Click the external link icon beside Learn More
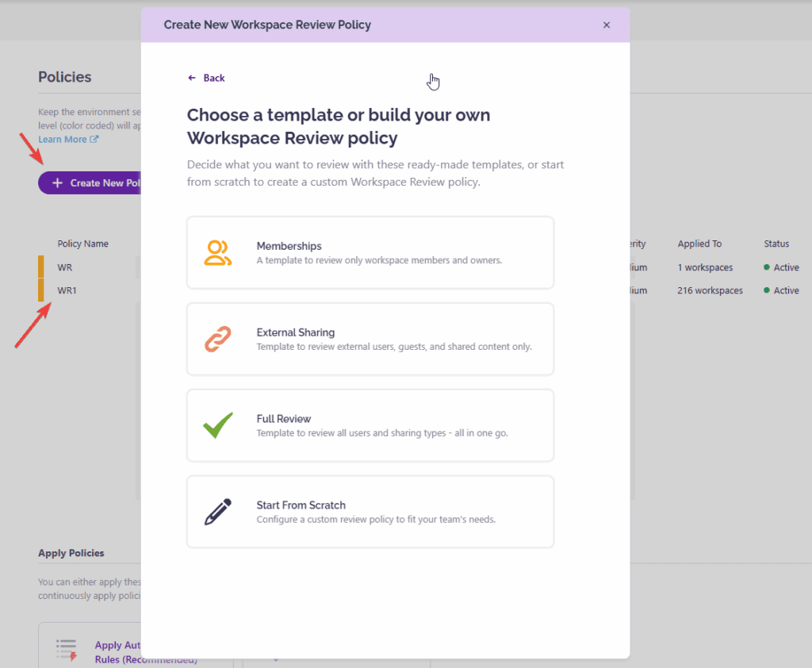Image resolution: width=812 pixels, height=668 pixels. [x=94, y=140]
